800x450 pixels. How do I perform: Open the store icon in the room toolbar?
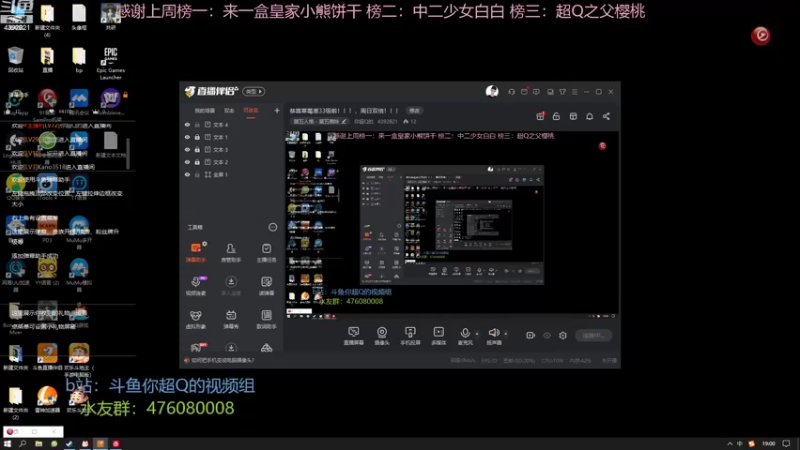(573, 116)
